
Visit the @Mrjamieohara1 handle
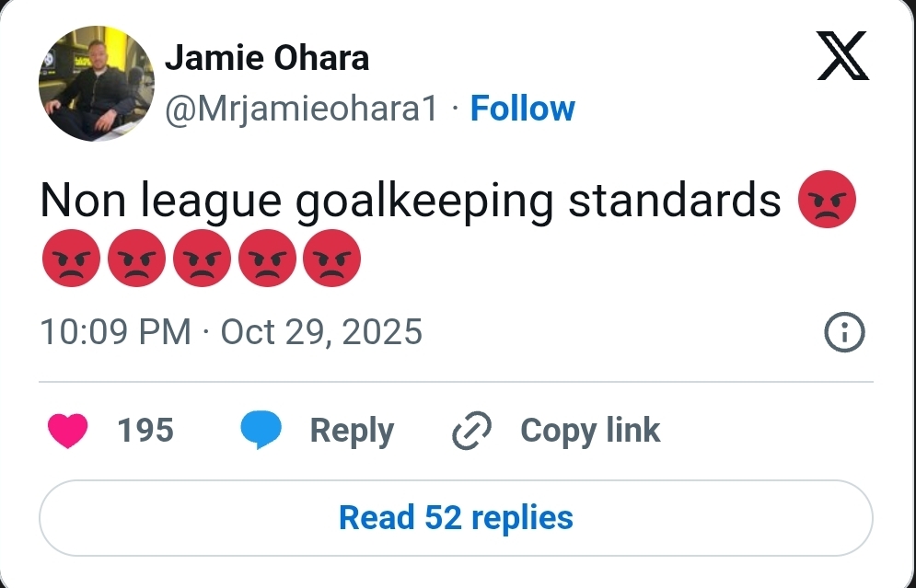pos(301,109)
